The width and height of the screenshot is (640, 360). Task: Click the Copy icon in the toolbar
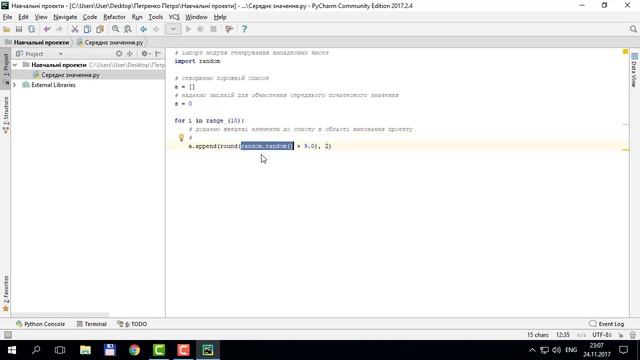coord(87,29)
